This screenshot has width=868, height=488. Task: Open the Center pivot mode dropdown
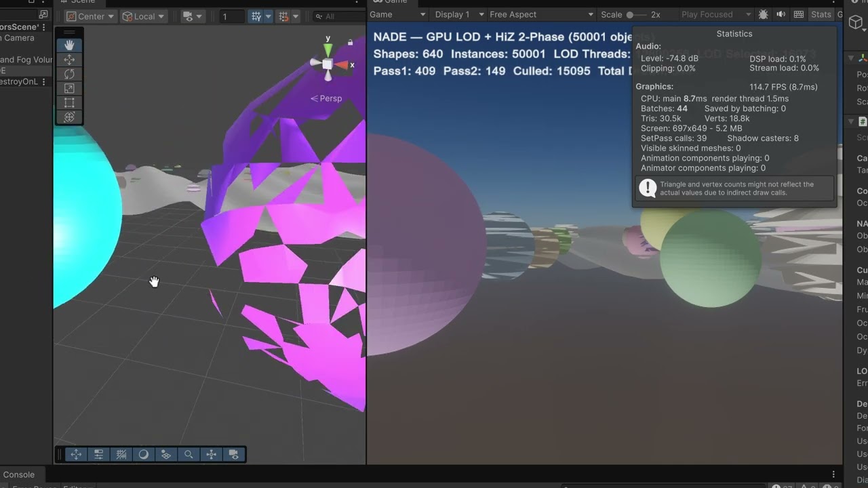tap(90, 16)
